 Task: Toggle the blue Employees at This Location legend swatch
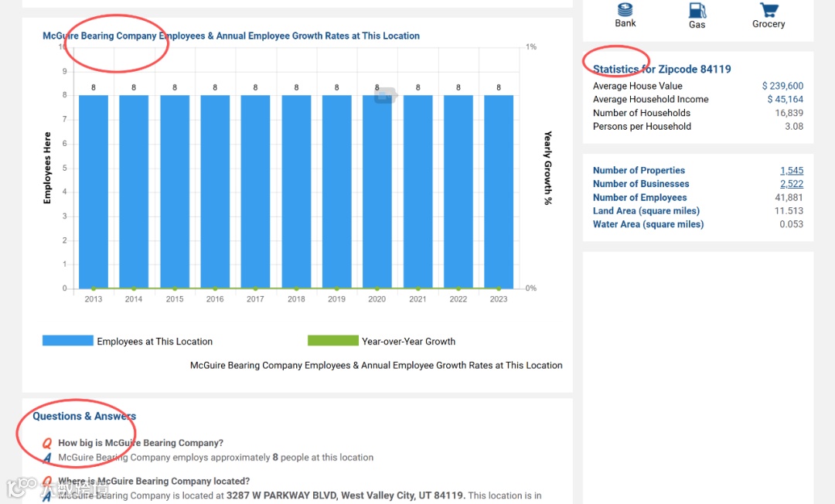pos(67,341)
